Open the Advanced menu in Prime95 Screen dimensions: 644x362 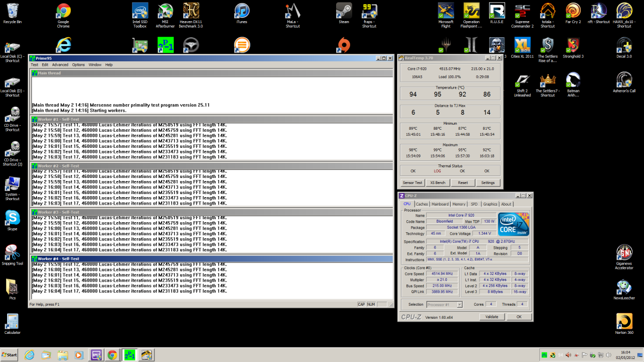coord(60,65)
